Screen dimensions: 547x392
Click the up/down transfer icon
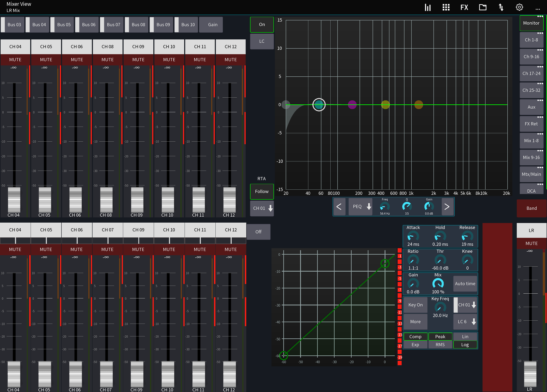coord(501,7)
